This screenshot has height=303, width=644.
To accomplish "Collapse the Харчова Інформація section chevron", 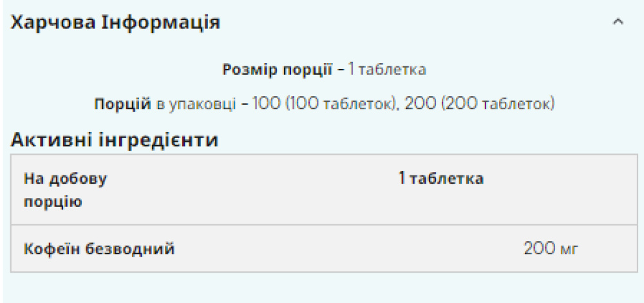I will (x=618, y=23).
